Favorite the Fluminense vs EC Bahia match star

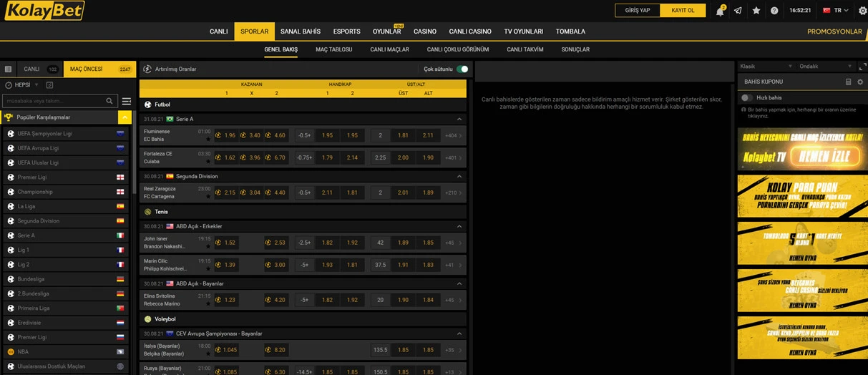208,139
